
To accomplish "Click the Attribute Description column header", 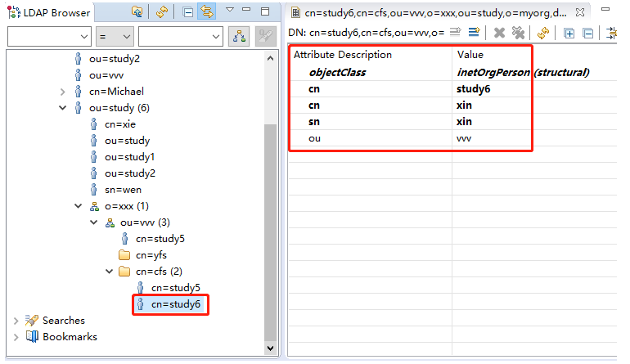I will [343, 55].
